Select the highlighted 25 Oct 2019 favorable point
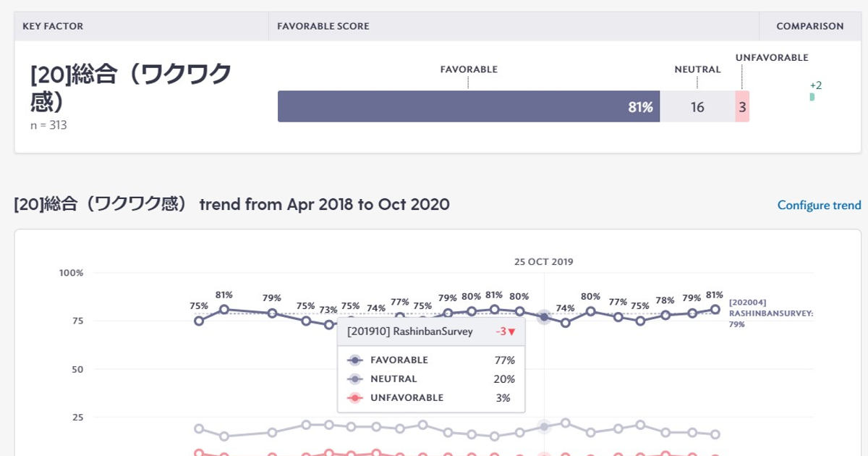868x456 pixels. point(544,316)
